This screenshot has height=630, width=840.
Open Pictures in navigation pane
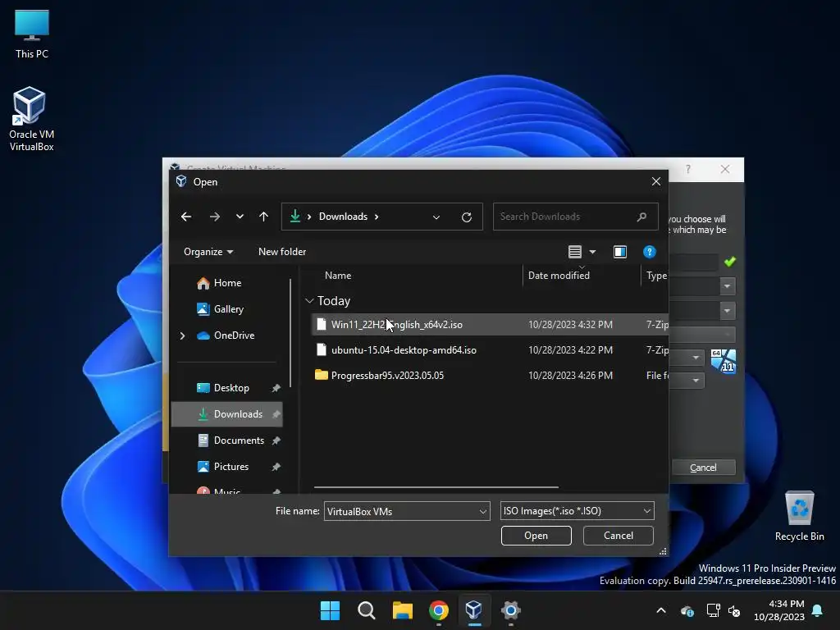click(x=231, y=467)
